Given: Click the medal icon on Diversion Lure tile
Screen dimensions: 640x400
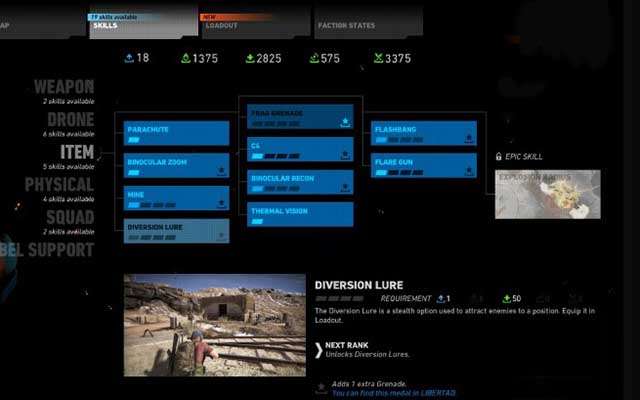Looking at the screenshot, I should [x=222, y=236].
